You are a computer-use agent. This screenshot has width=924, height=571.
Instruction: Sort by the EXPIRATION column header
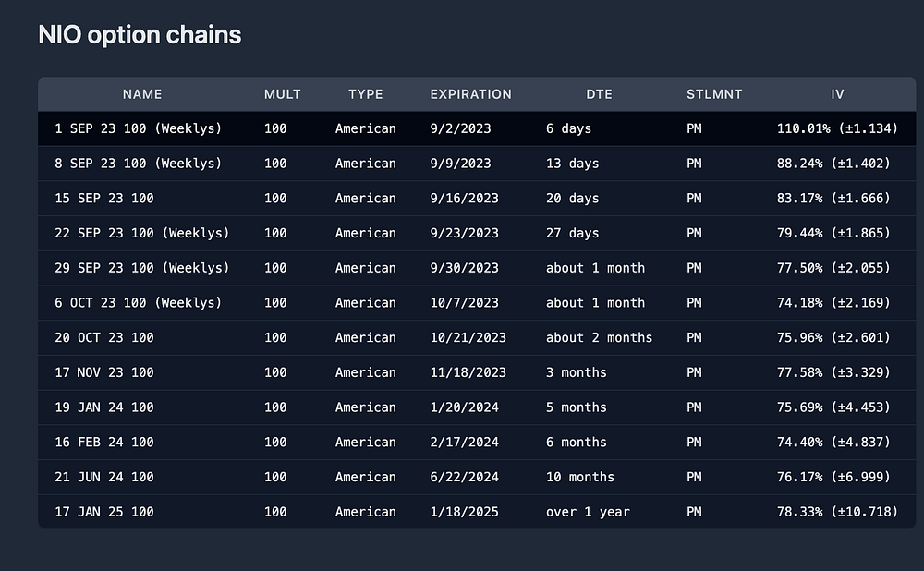point(470,94)
